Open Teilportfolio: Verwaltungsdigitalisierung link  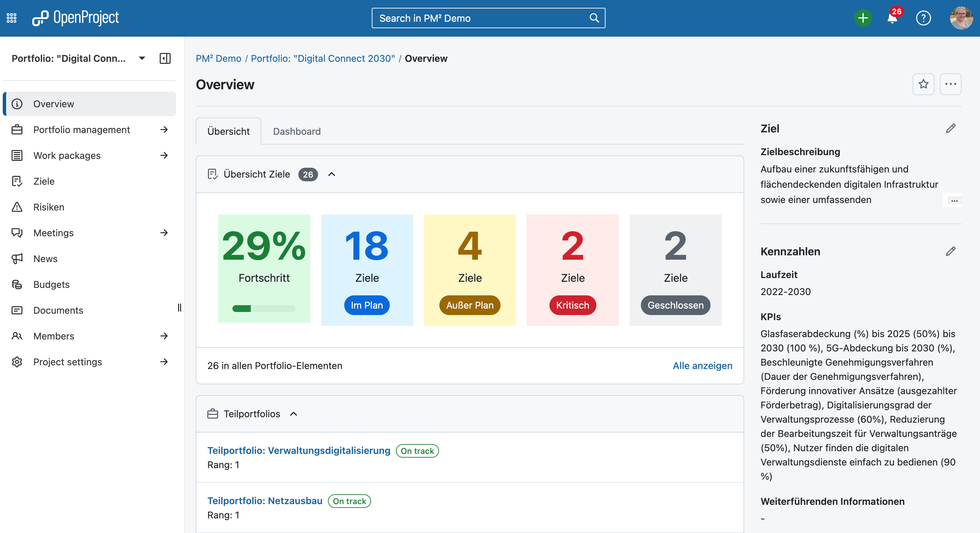(299, 451)
